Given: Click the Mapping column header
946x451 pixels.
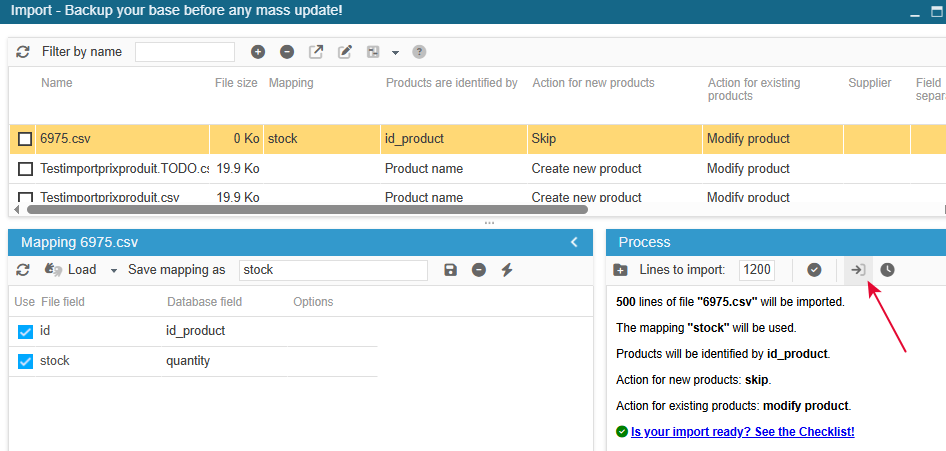Looking at the screenshot, I should click(x=291, y=83).
